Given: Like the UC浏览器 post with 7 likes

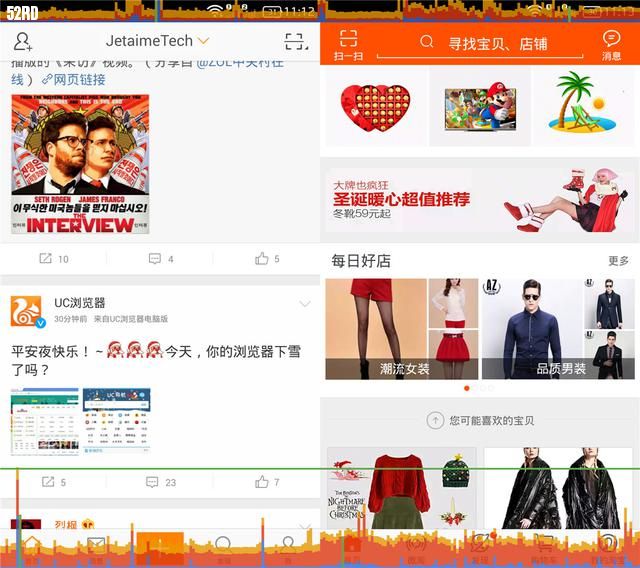Looking at the screenshot, I should pos(267,482).
